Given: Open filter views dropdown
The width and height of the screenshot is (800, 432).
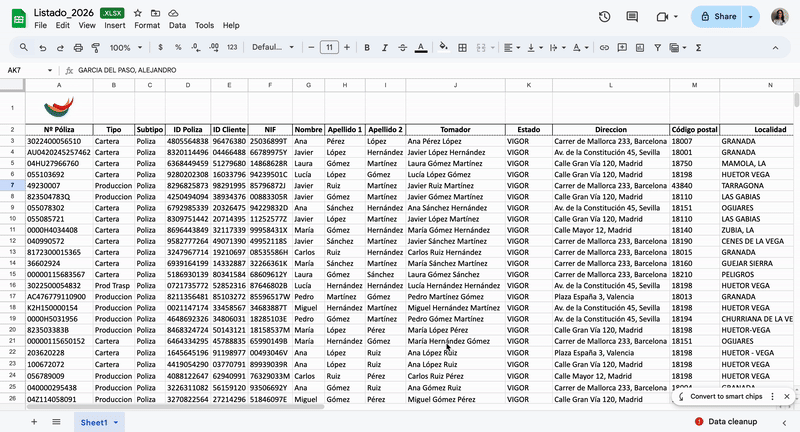Looking at the screenshot, I should [x=678, y=47].
